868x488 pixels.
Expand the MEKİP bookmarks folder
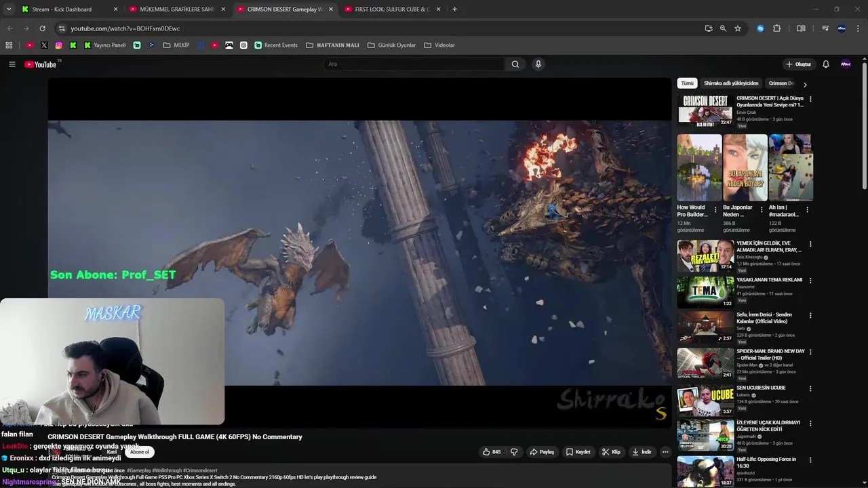tap(176, 45)
